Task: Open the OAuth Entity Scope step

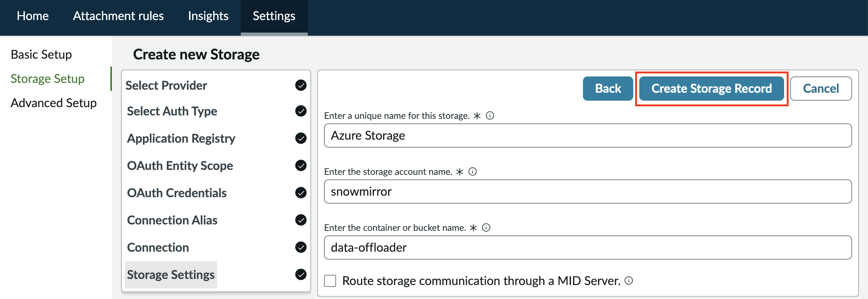Action: point(180,166)
